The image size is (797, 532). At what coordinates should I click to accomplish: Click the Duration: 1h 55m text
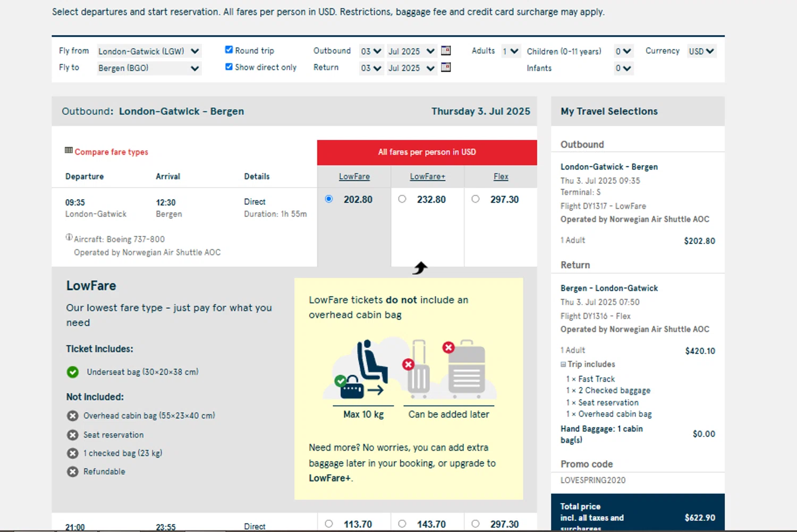(275, 214)
